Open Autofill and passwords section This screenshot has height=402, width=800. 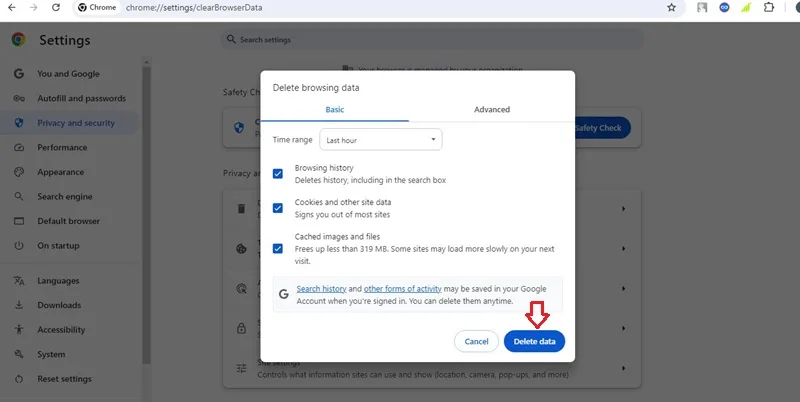pos(82,98)
